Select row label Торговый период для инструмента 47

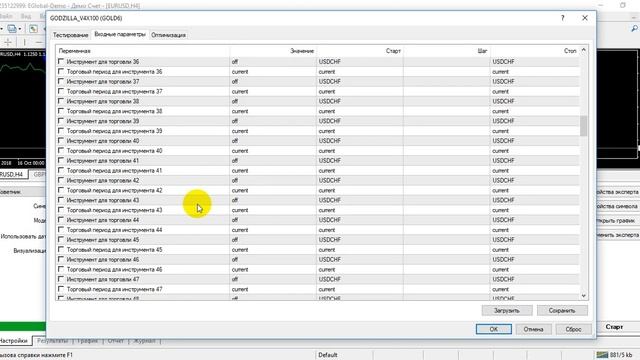tap(114, 289)
